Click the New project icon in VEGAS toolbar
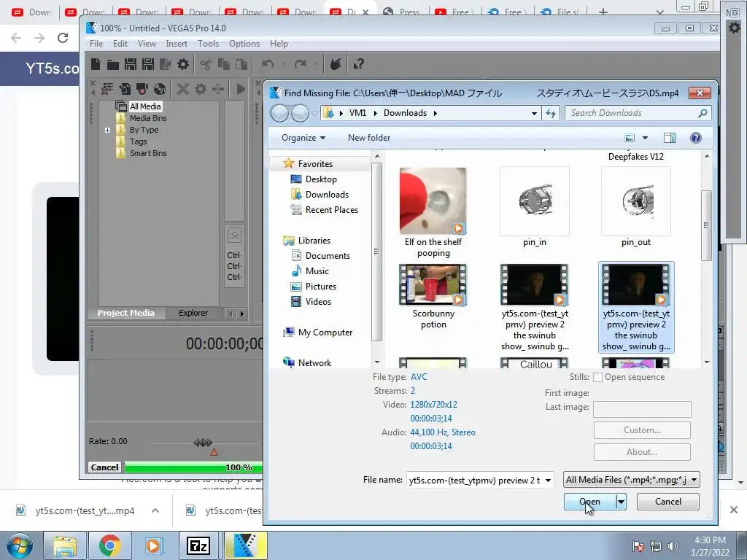This screenshot has width=747, height=560. click(x=96, y=64)
